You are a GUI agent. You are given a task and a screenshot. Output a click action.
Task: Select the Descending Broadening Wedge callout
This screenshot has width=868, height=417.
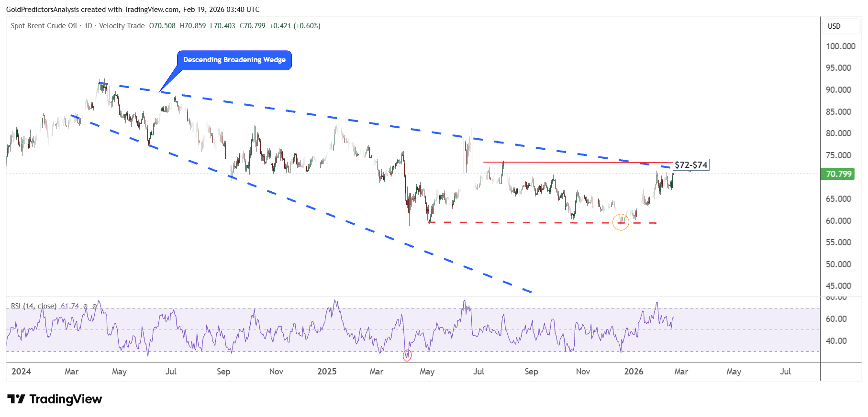(234, 60)
